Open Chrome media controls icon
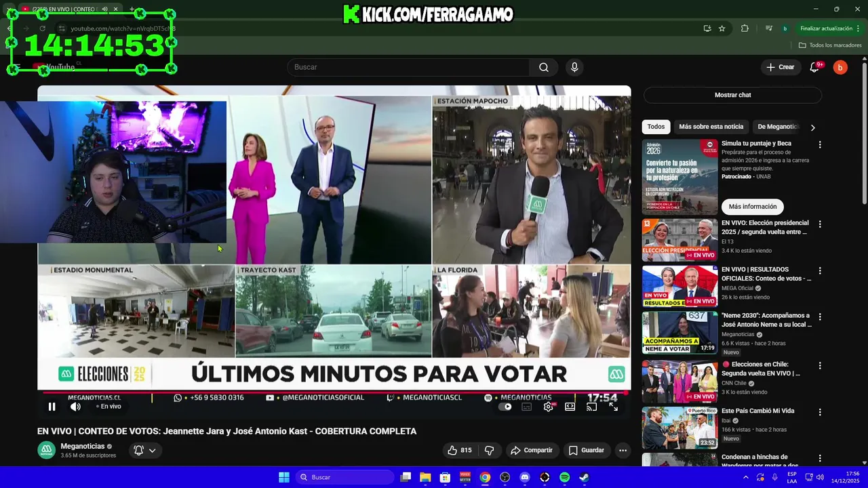Viewport: 868px width, 488px height. (768, 28)
